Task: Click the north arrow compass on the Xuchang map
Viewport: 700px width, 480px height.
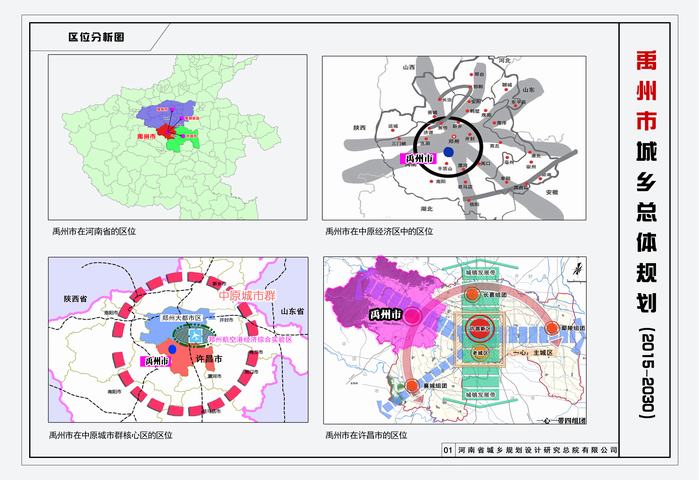Action: [x=578, y=267]
